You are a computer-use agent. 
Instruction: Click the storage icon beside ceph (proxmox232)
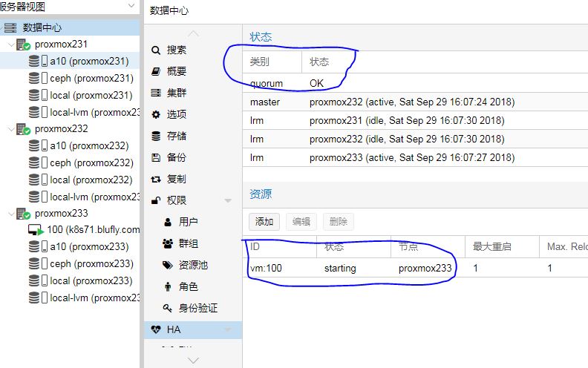[x=39, y=163]
